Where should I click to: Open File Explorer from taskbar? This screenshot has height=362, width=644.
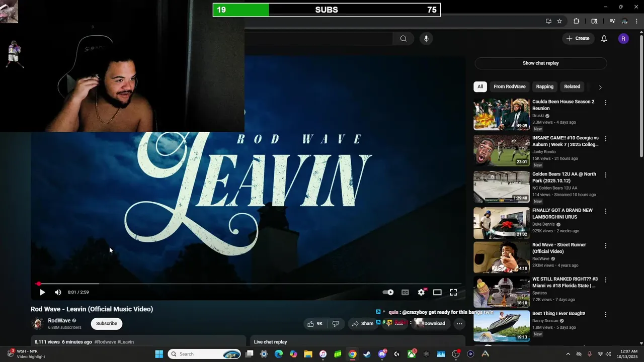[x=308, y=354]
